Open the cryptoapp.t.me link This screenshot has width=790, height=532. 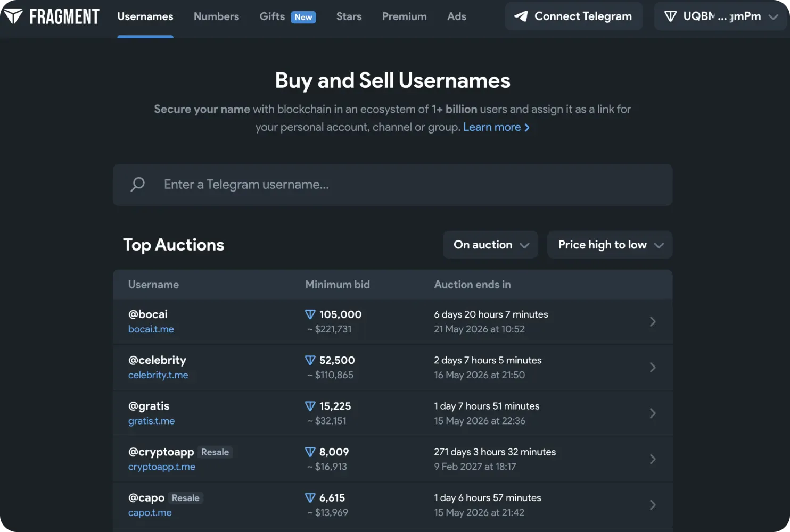tap(162, 467)
